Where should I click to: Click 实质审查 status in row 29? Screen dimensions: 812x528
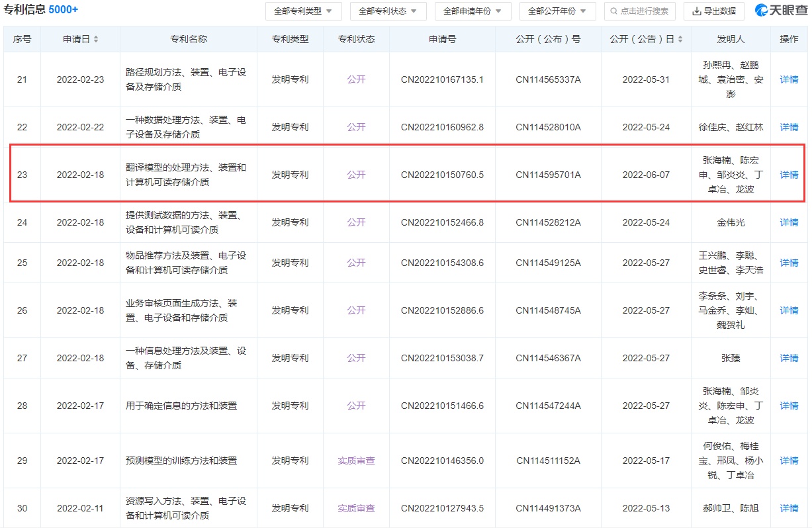(x=356, y=461)
